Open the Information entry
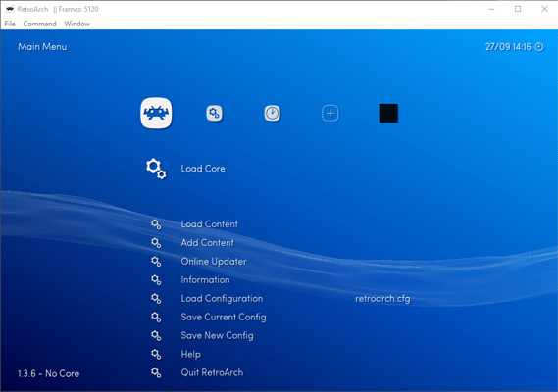Screen dimensions: 558x392 (x=205, y=280)
